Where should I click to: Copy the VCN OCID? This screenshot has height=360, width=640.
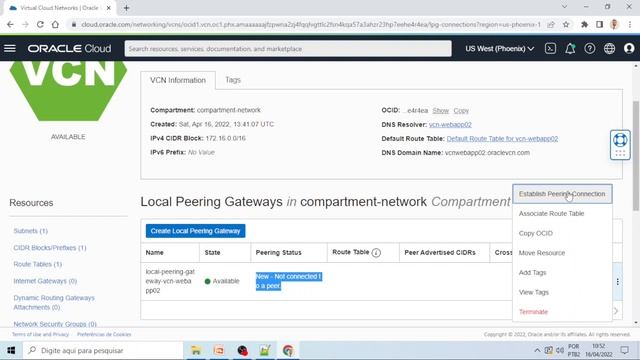click(x=461, y=111)
